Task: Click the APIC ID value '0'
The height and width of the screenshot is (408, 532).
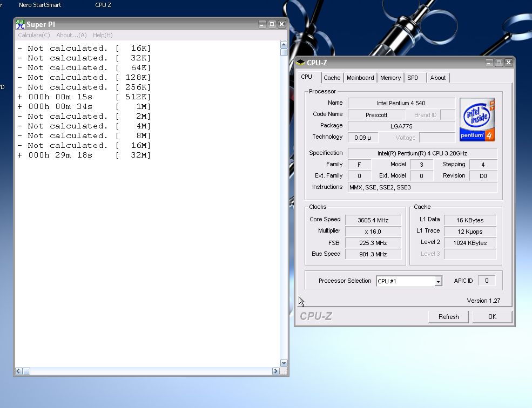Action: coord(487,281)
